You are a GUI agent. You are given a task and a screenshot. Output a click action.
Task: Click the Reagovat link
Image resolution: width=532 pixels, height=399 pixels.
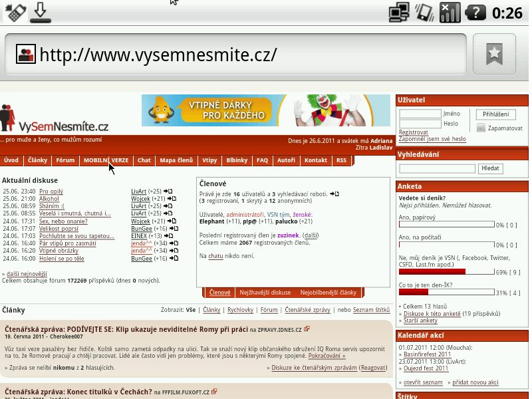[373, 368]
